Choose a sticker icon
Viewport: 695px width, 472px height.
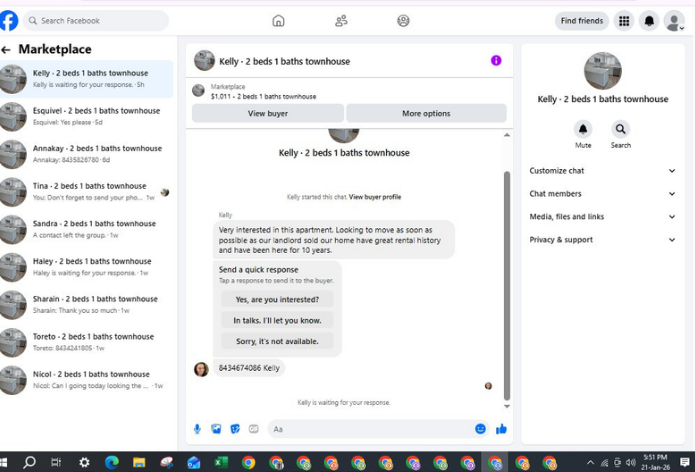coord(235,429)
